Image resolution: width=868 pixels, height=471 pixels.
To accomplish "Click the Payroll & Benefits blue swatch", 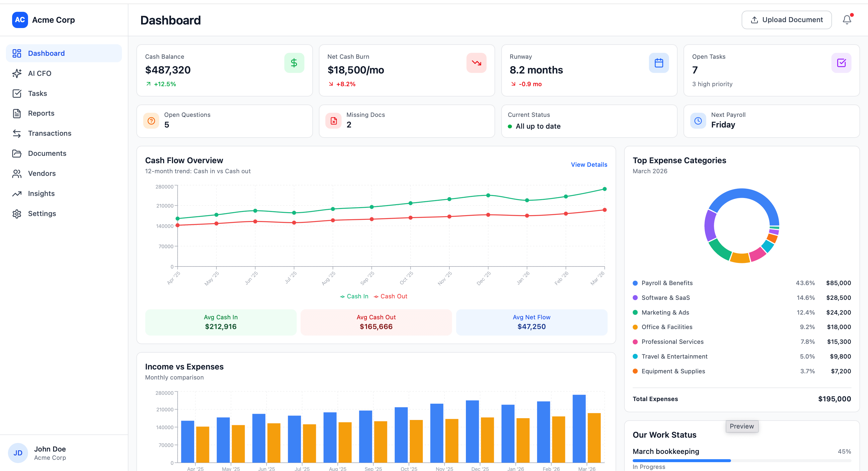I will tap(635, 283).
